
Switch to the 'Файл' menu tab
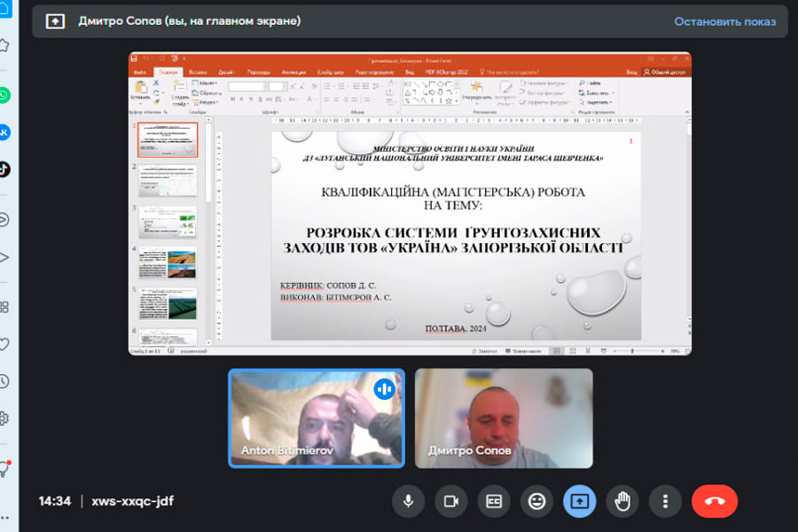tap(140, 72)
